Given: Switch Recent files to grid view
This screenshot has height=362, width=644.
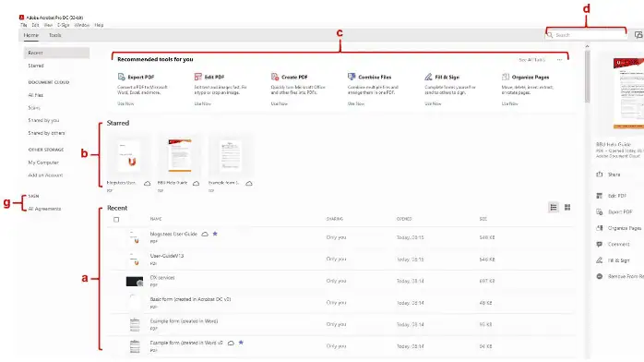Looking at the screenshot, I should [x=567, y=208].
